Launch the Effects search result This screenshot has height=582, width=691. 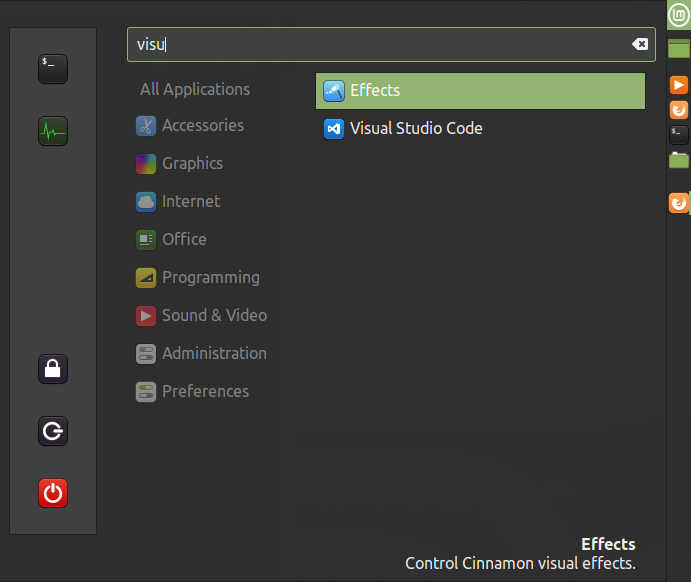coord(480,91)
